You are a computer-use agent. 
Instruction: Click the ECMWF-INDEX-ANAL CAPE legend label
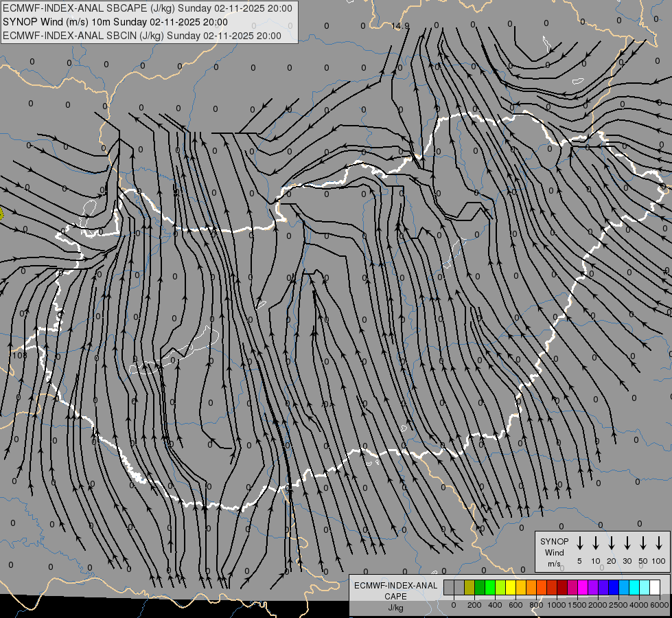click(395, 596)
